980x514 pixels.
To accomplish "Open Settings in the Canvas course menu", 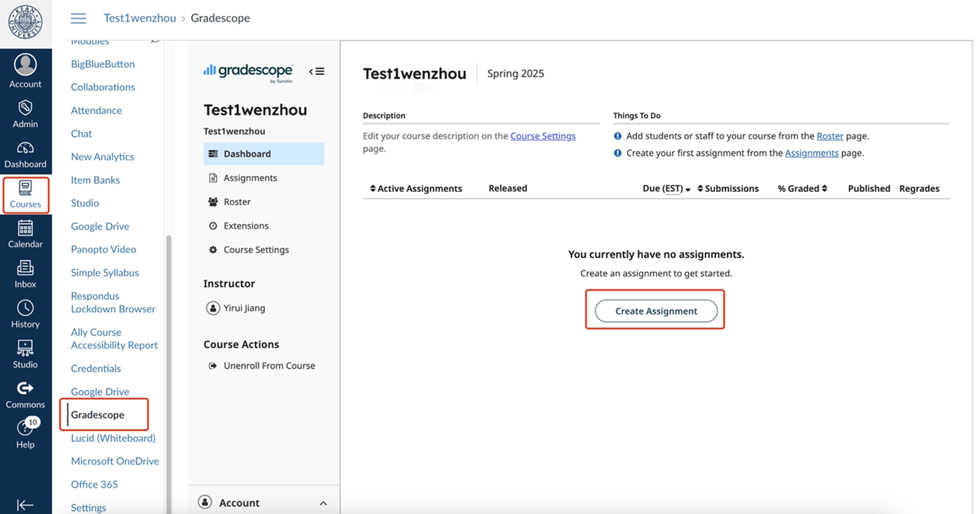I will click(x=88, y=507).
